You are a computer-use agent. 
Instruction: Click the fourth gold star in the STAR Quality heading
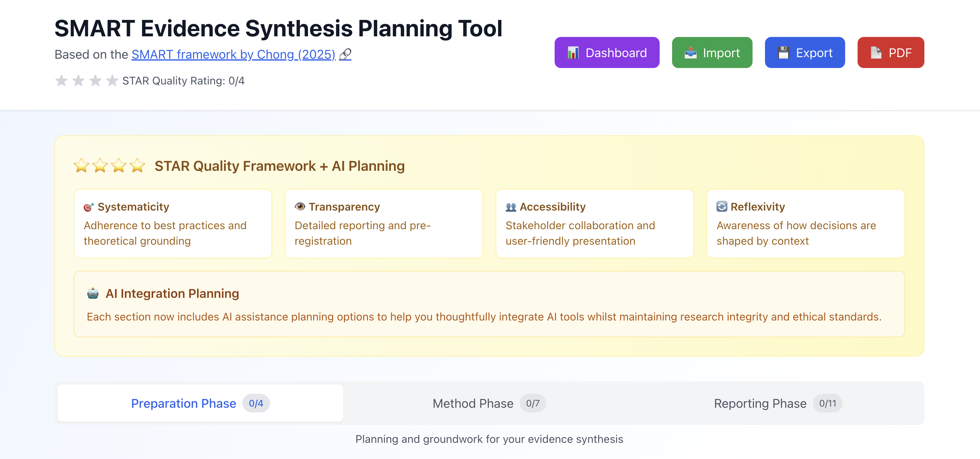(x=137, y=166)
